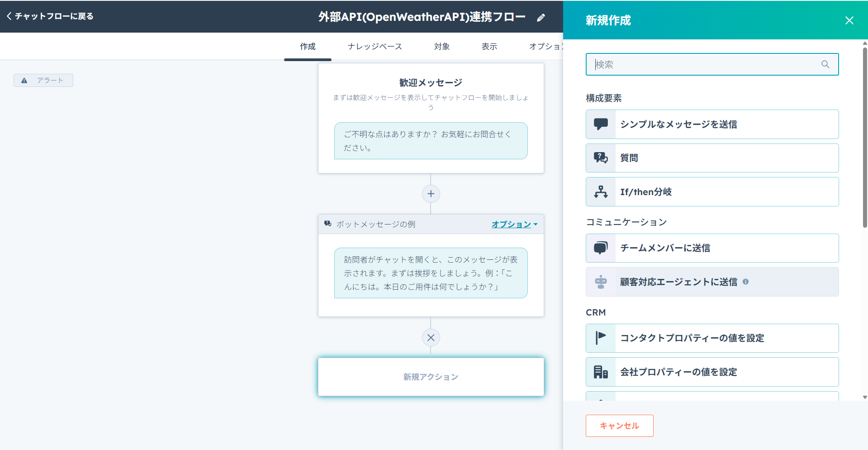Click the キャンセル button
Viewport: 868px width, 450px height.
point(619,426)
